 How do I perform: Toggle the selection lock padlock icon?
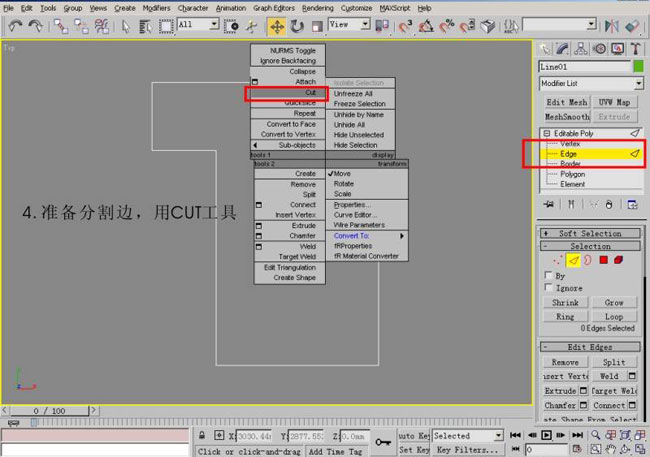tap(202, 435)
